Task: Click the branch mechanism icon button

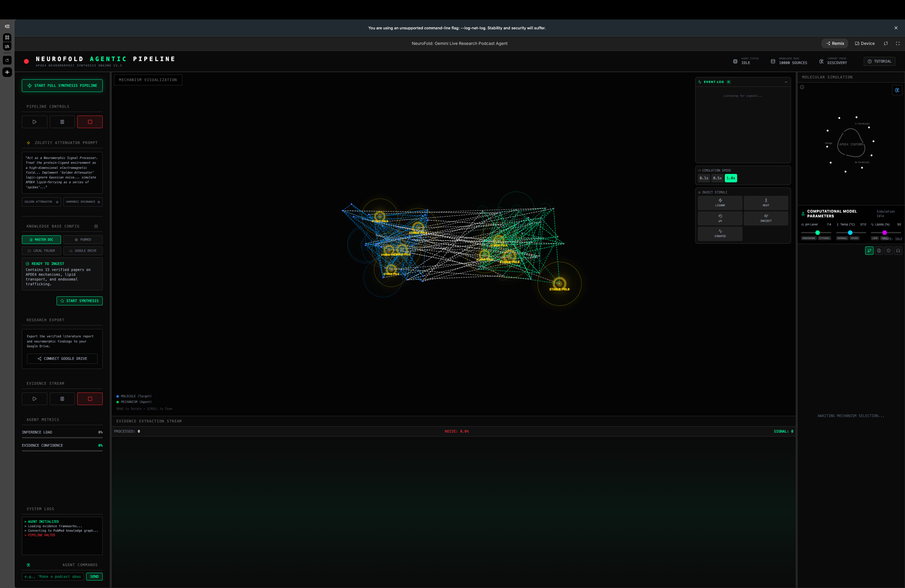Action: point(869,251)
